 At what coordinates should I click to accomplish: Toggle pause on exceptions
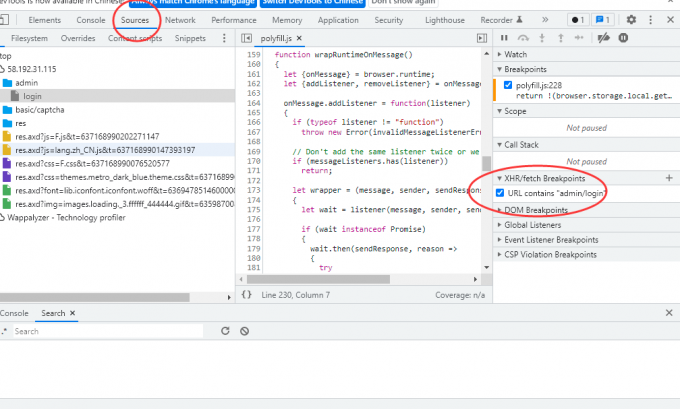(623, 38)
